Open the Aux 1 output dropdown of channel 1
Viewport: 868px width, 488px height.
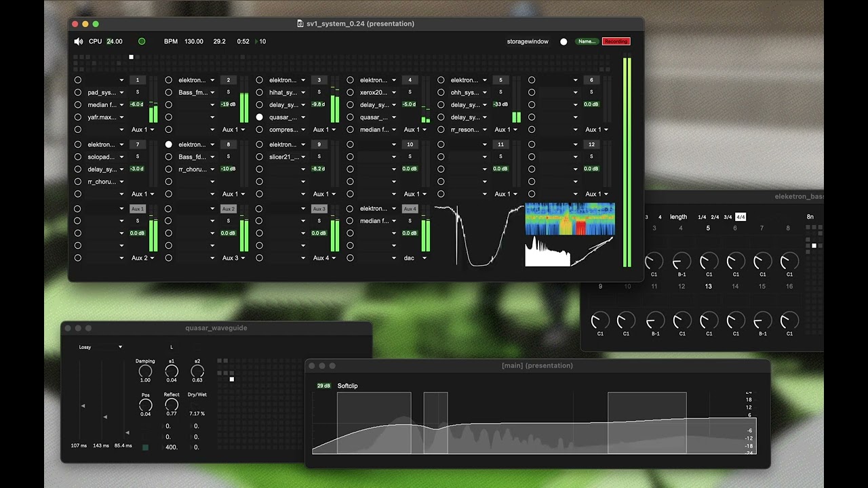tap(142, 129)
